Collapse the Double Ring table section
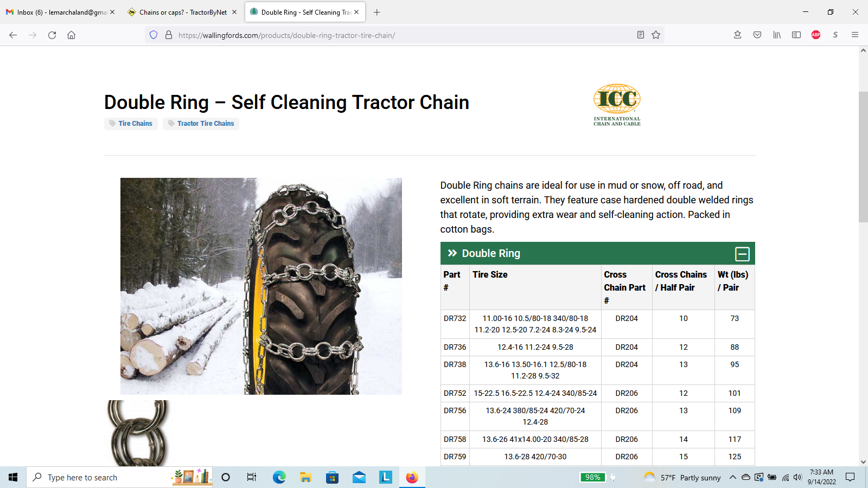868x488 pixels. pos(742,254)
